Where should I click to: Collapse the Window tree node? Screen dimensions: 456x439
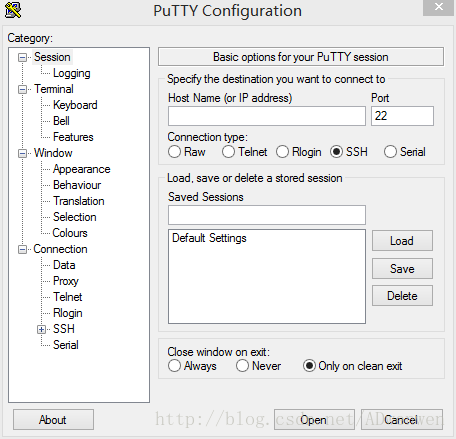(22, 153)
